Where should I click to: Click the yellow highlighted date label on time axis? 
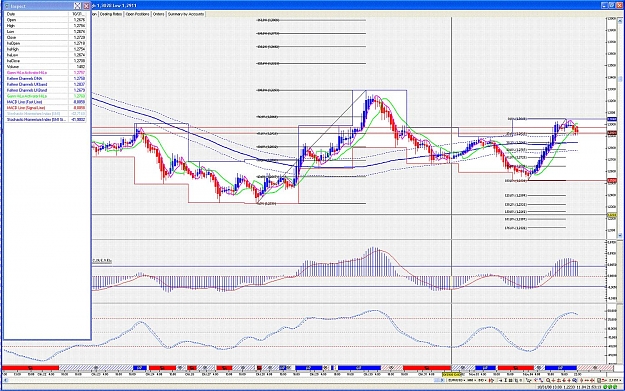click(451, 375)
